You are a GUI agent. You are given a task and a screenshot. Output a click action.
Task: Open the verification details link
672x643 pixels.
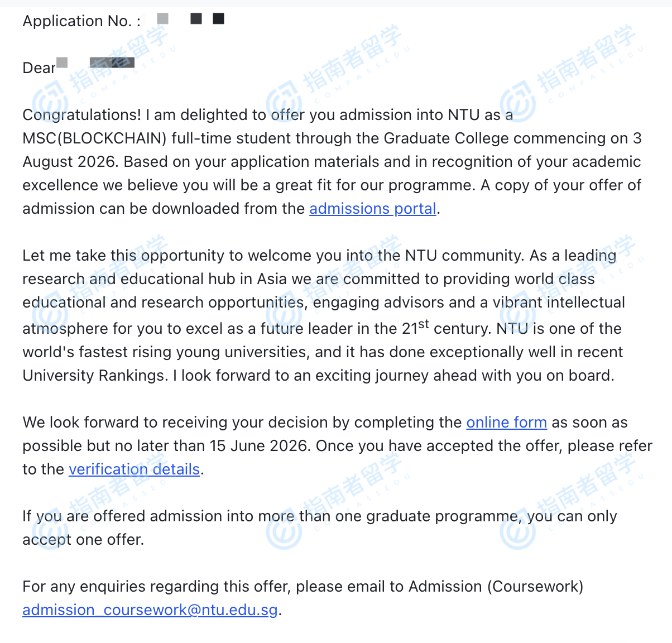(134, 469)
